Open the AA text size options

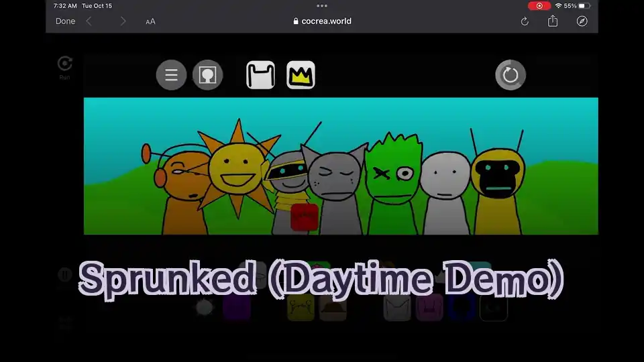[x=150, y=21]
